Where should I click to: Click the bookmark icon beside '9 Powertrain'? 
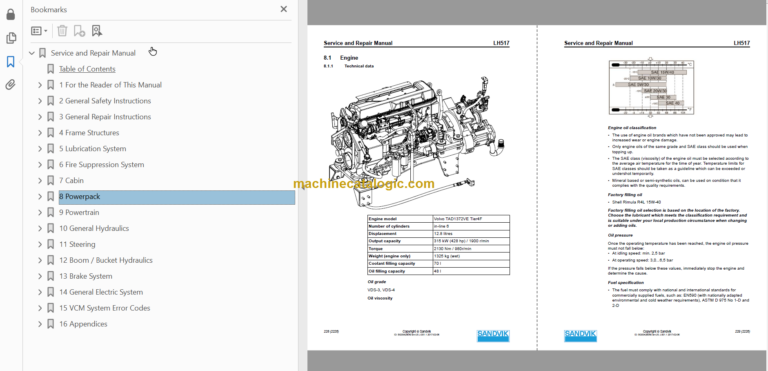50,212
